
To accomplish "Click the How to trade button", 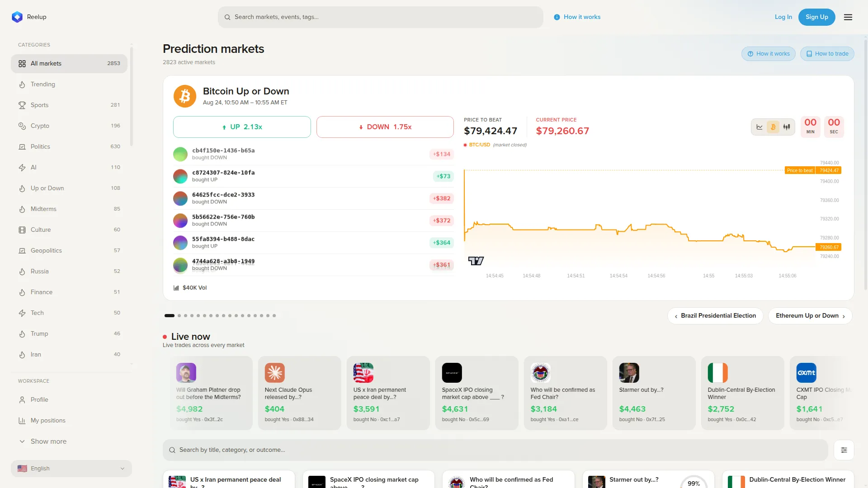I will point(827,54).
